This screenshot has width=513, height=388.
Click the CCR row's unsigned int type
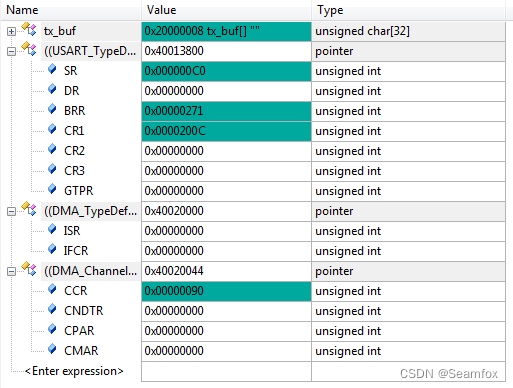click(409, 291)
